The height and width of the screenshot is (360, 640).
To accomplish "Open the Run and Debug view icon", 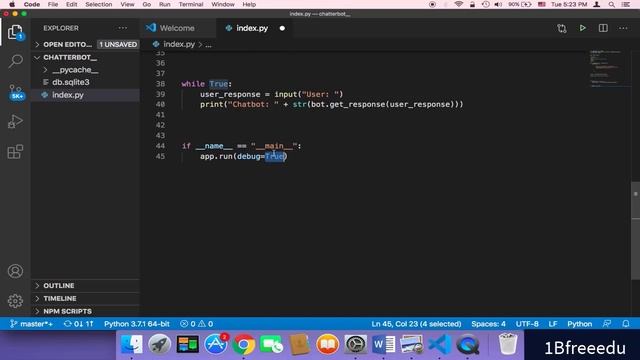I will 15,122.
